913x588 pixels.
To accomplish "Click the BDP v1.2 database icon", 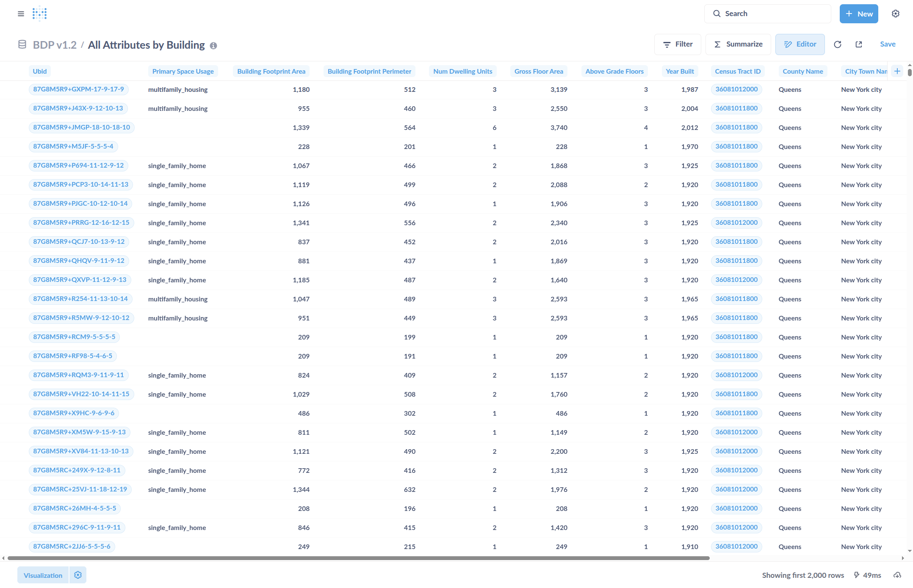I will [22, 44].
